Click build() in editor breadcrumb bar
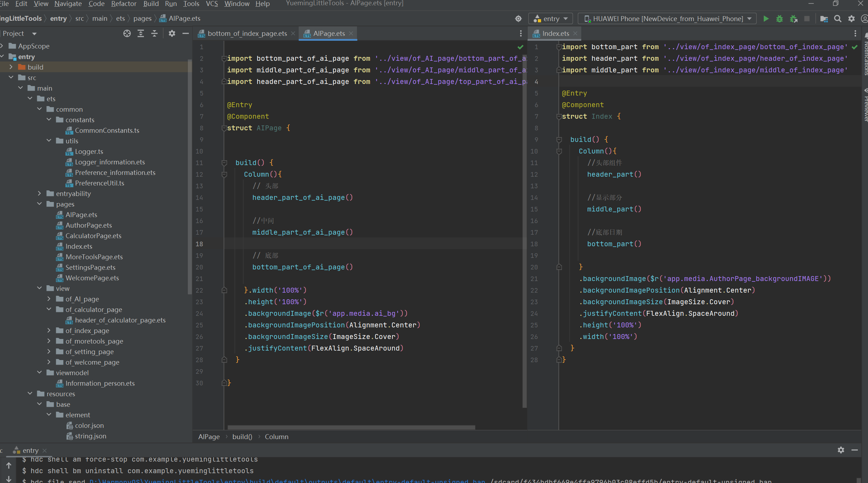The image size is (868, 483). pyautogui.click(x=242, y=437)
